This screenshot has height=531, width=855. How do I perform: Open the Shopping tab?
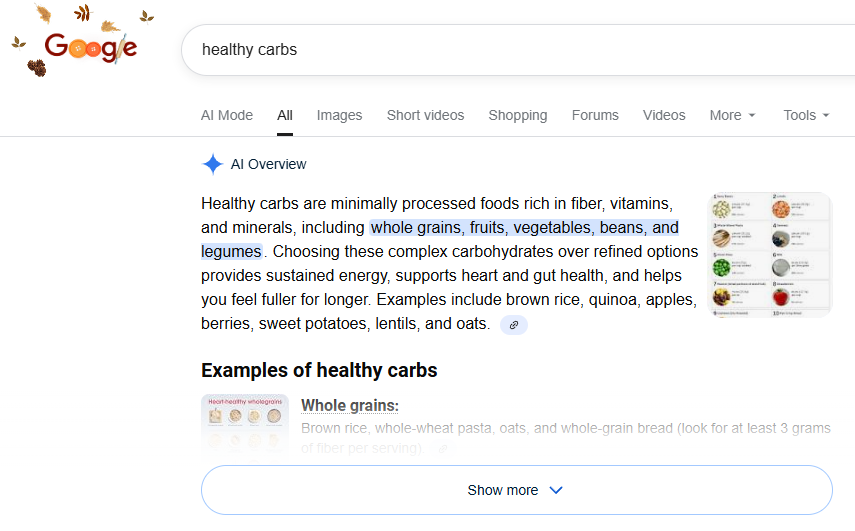pyautogui.click(x=517, y=115)
